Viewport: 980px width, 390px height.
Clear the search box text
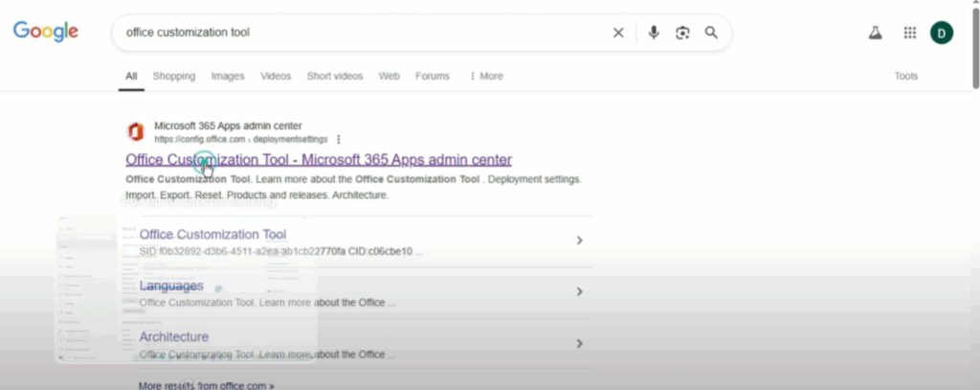618,33
